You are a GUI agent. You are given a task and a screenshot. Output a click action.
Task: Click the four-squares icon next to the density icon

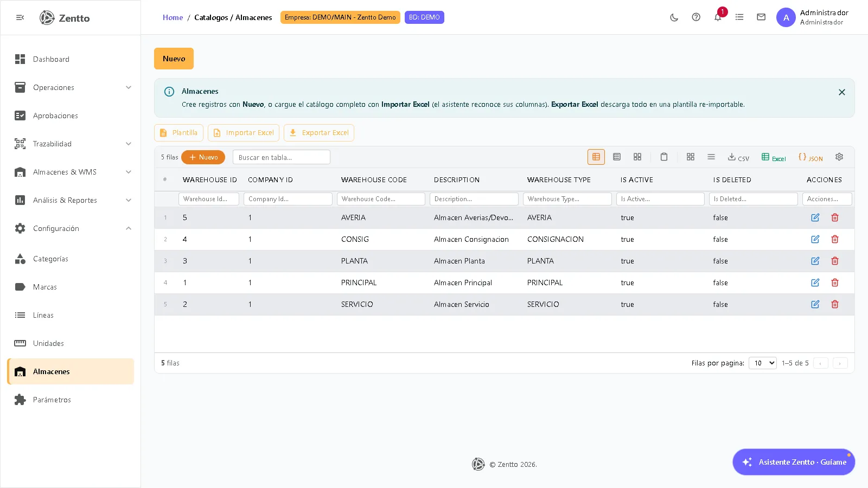(691, 157)
